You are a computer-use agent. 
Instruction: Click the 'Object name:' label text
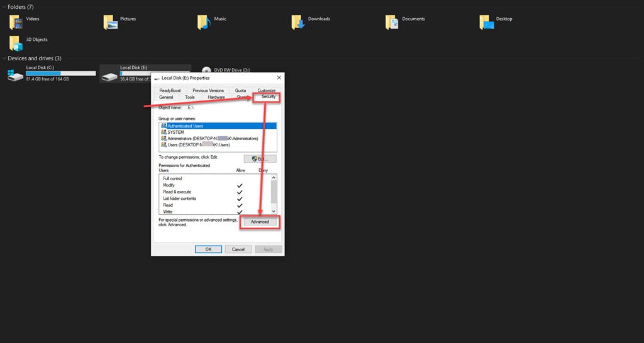[170, 107]
